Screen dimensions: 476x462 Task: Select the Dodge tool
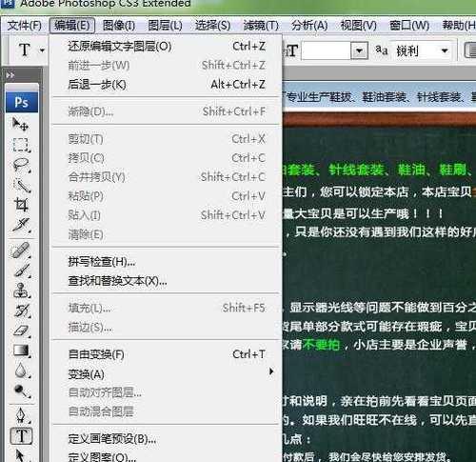[21, 391]
